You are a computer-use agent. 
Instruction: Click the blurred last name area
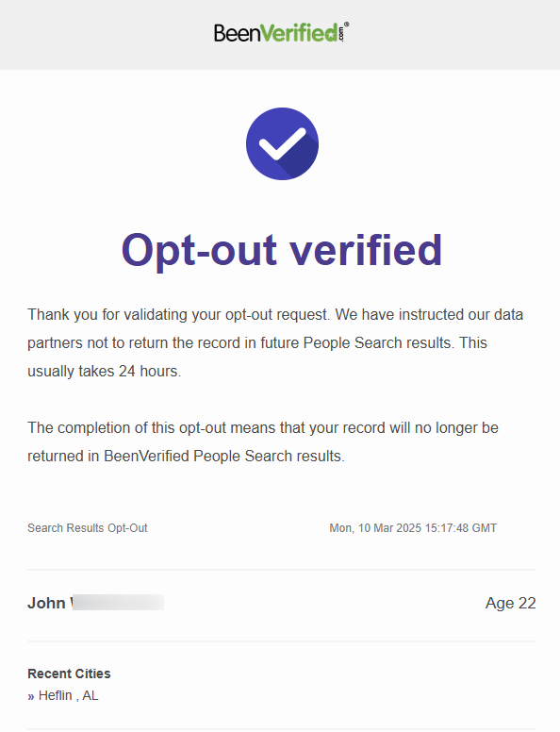tap(117, 602)
